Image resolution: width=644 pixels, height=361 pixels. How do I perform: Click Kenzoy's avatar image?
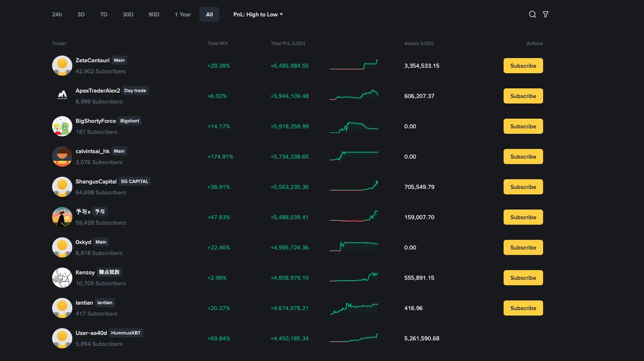(62, 278)
